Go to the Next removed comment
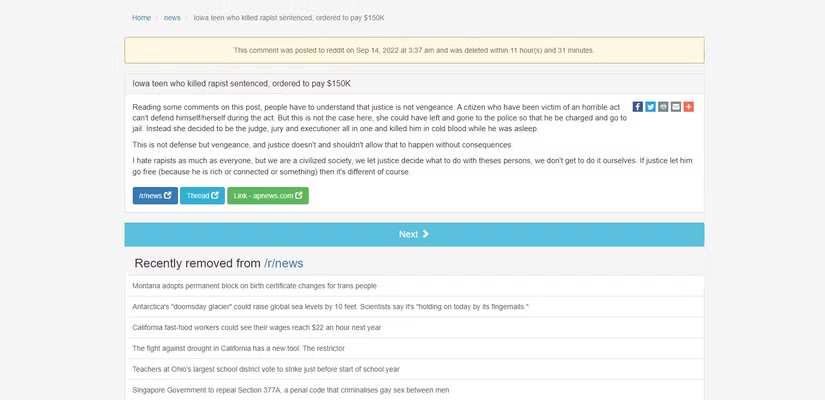Image resolution: width=825 pixels, height=400 pixels. pyautogui.click(x=413, y=234)
